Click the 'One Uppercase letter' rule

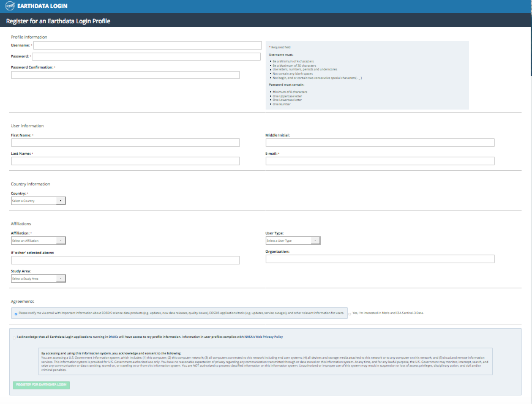click(x=287, y=96)
